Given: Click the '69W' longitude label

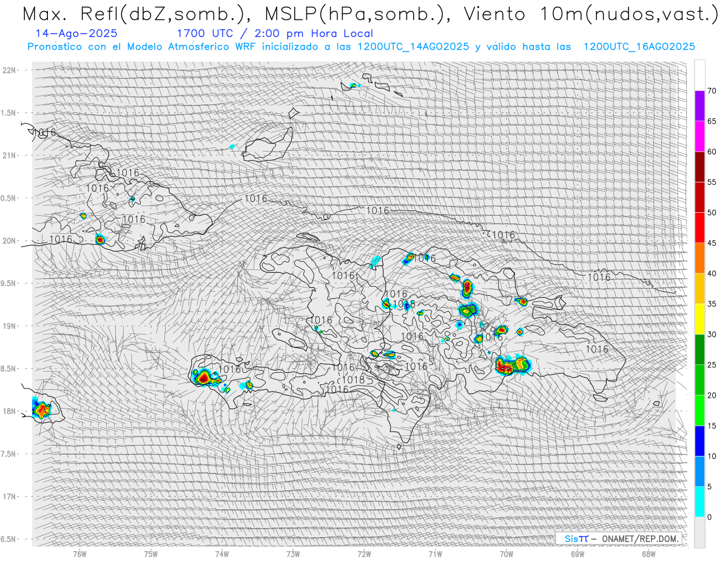Looking at the screenshot, I should coord(578,554).
